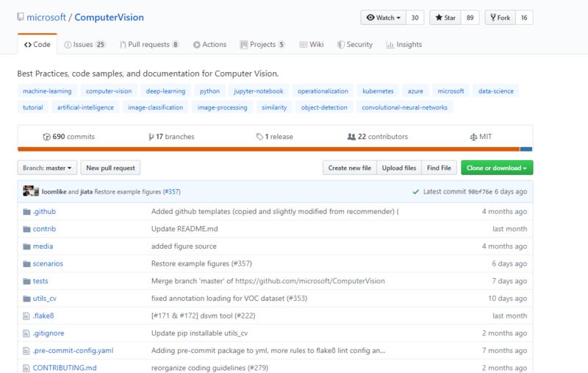Star the ComputerVision repository
The width and height of the screenshot is (588, 373).
(445, 18)
